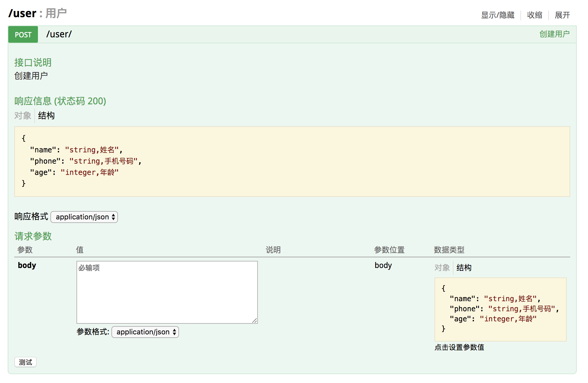Click the 对象 tab in the 数据类型 column
This screenshot has height=383, width=588.
pos(442,268)
